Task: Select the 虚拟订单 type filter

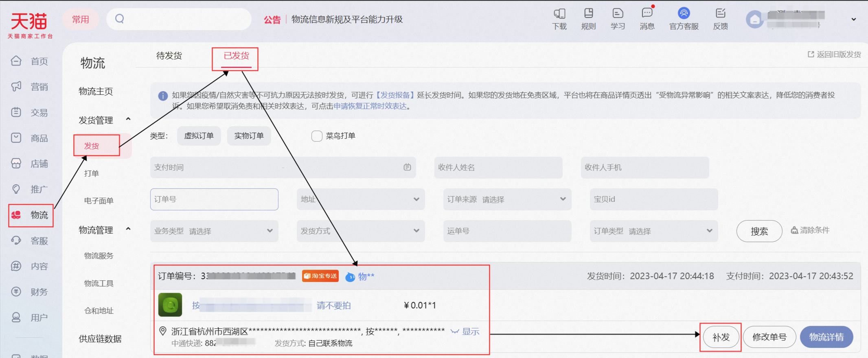Action: (199, 136)
